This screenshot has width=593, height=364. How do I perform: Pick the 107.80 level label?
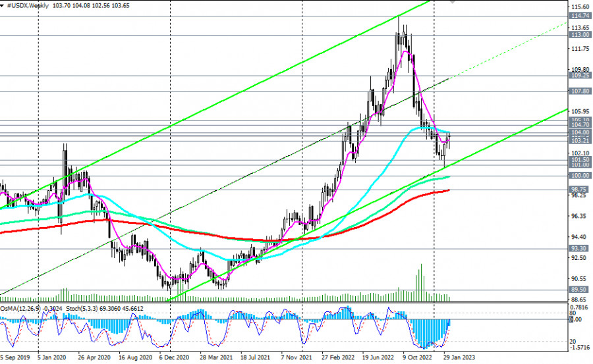580,91
